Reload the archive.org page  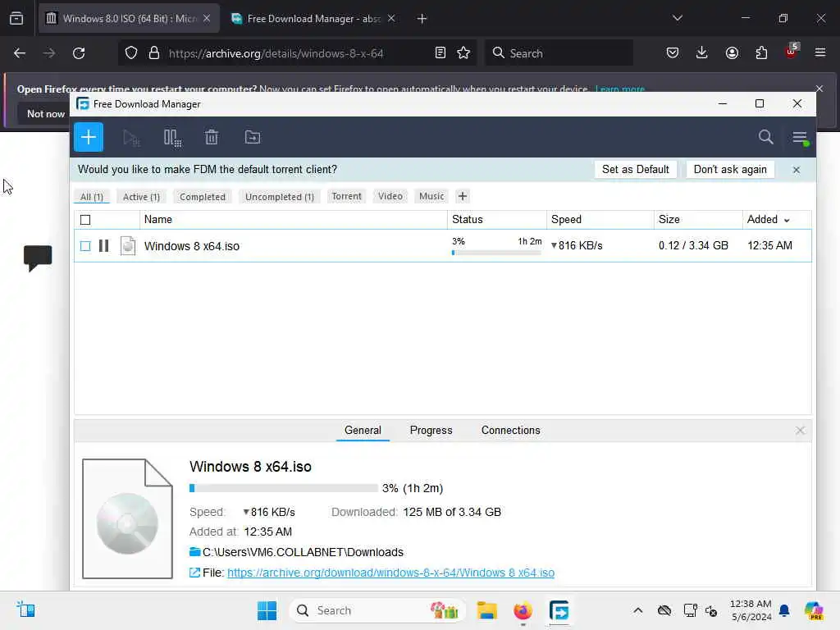79,53
